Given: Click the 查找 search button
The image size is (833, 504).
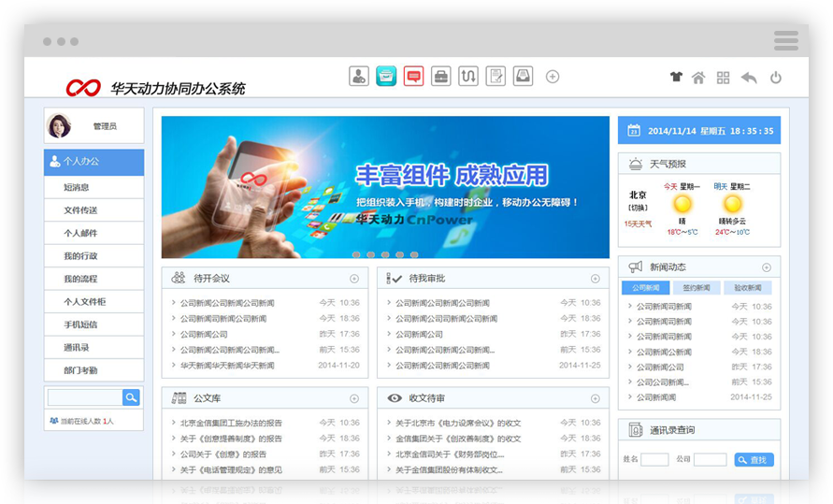Looking at the screenshot, I should click(x=754, y=460).
